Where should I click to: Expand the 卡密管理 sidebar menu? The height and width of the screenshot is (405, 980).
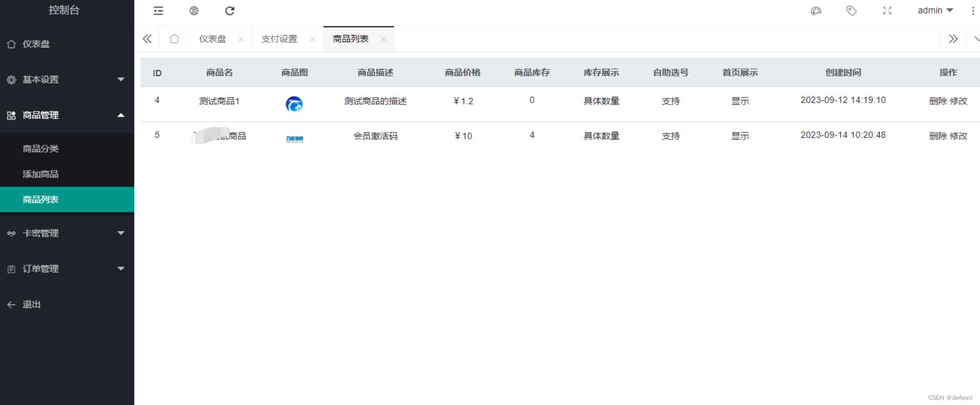[x=67, y=233]
